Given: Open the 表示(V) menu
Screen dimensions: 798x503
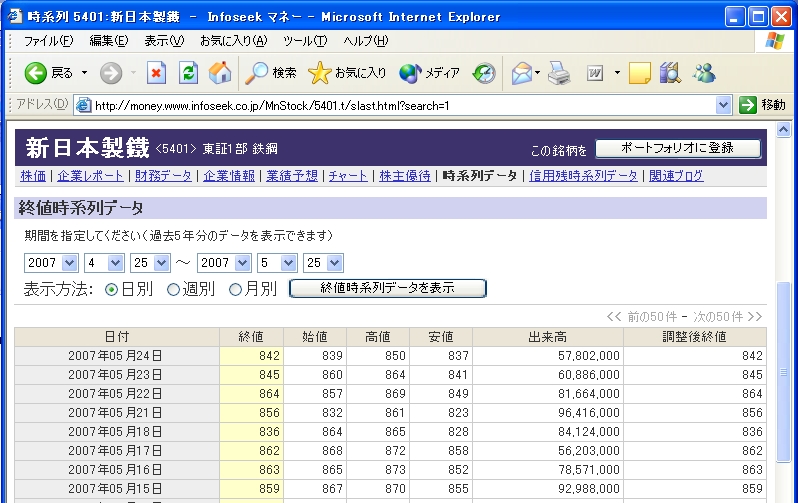Looking at the screenshot, I should pos(164,41).
